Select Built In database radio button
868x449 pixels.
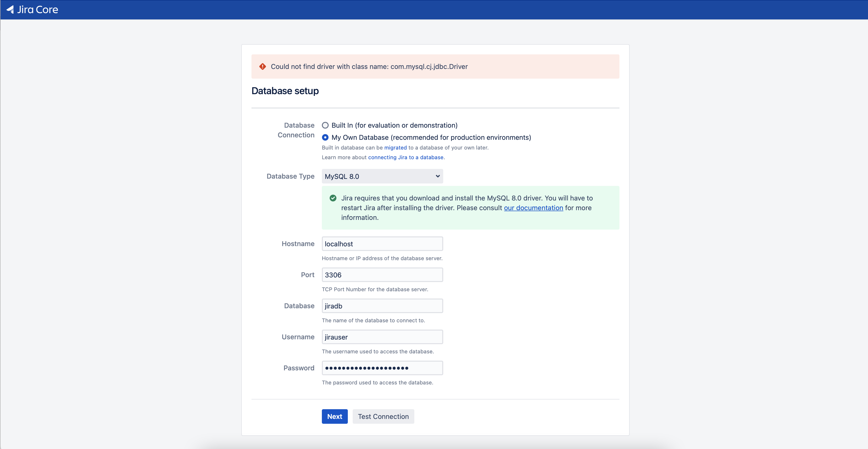(325, 125)
